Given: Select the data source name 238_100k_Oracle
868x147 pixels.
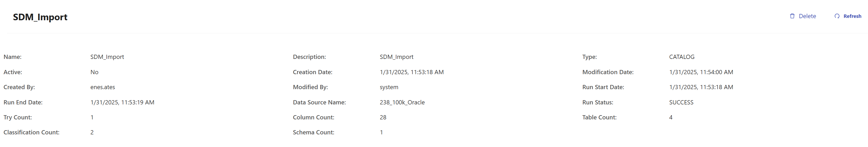Looking at the screenshot, I should [x=402, y=102].
